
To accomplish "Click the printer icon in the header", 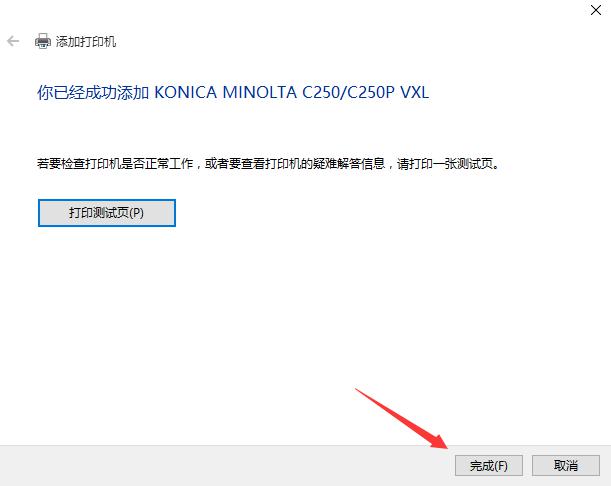I will point(42,41).
